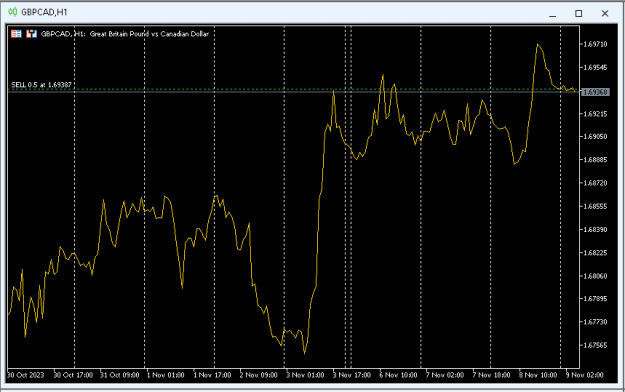Click the 30 Oct 17:00 time label
This screenshot has height=392, width=625.
73,375
